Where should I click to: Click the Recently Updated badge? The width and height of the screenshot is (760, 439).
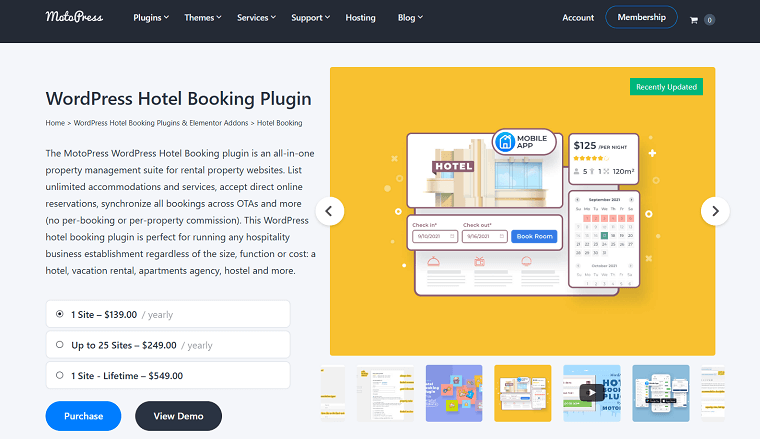click(666, 87)
